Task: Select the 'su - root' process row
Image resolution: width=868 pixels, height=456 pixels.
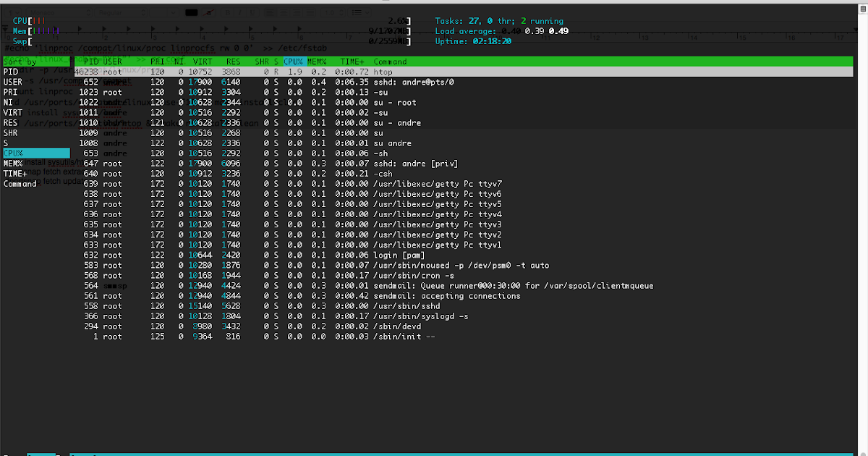Action: (463, 102)
